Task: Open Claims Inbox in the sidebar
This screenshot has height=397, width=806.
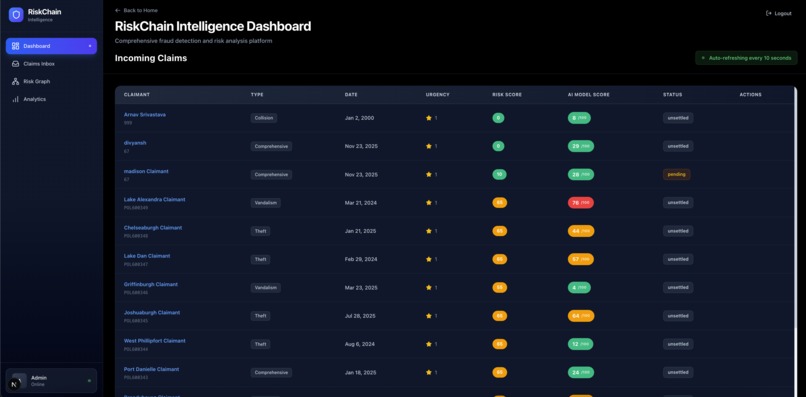Action: coord(51,64)
